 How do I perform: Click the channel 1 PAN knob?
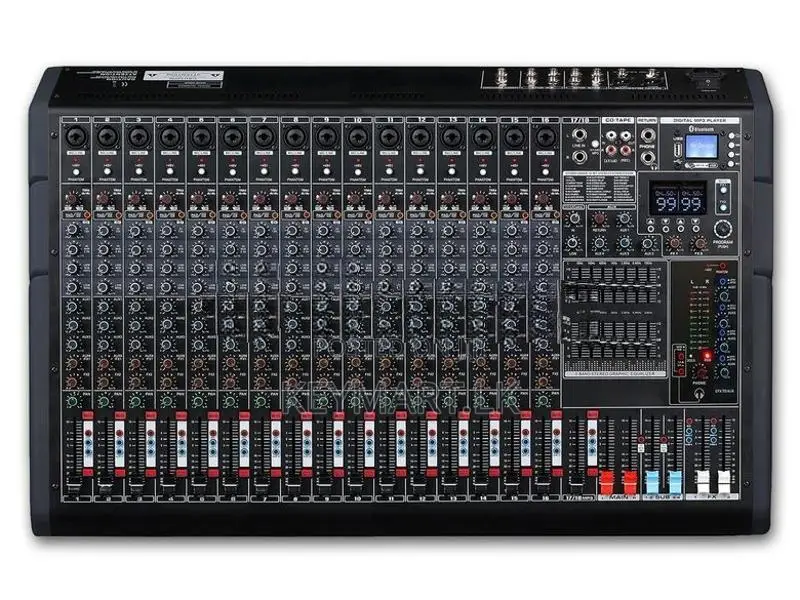(72, 402)
